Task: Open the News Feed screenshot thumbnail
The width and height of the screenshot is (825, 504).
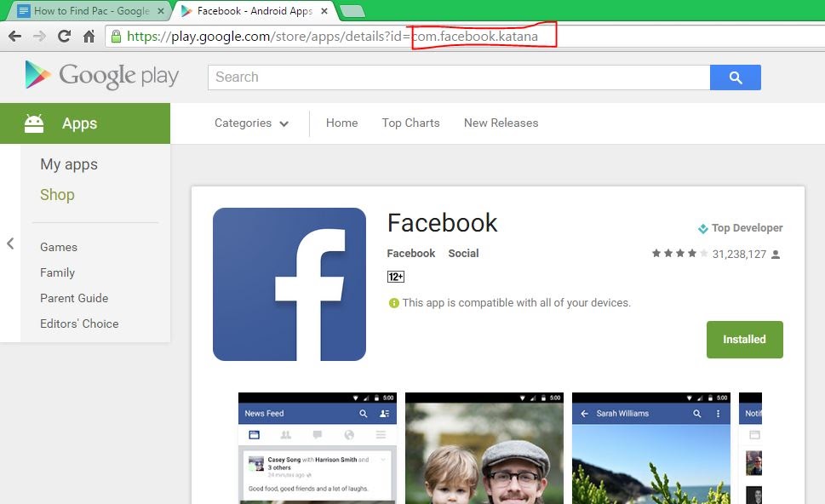Action: click(318, 448)
